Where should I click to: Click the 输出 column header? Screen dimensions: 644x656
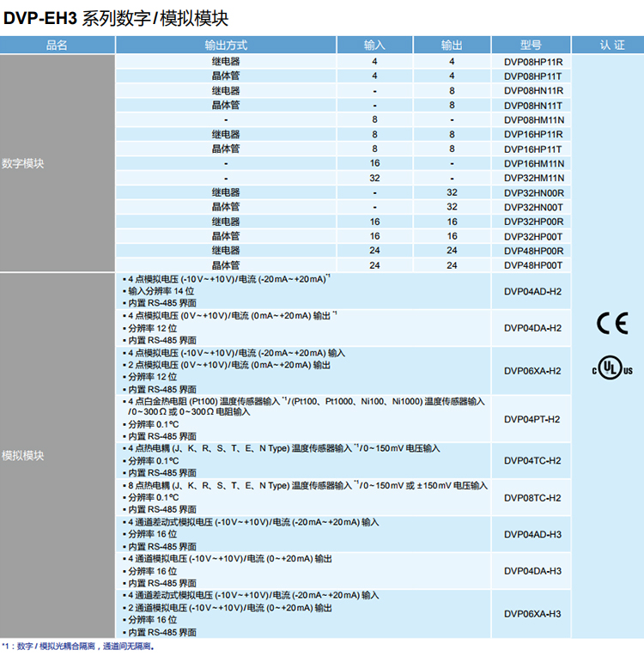tap(452, 46)
